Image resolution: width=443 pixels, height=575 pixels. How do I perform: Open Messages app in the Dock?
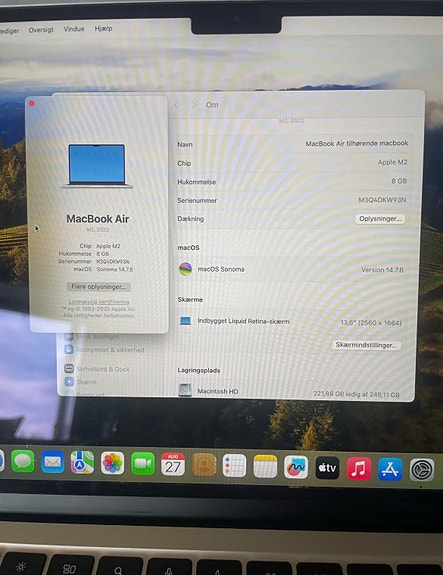click(23, 461)
